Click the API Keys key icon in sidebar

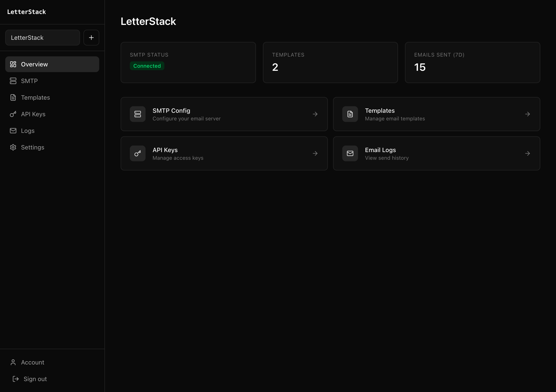pos(13,114)
